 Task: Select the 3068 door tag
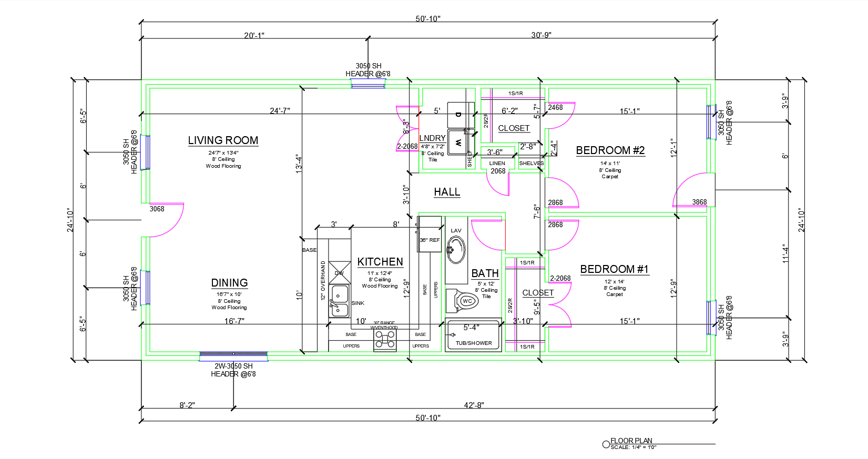(157, 209)
